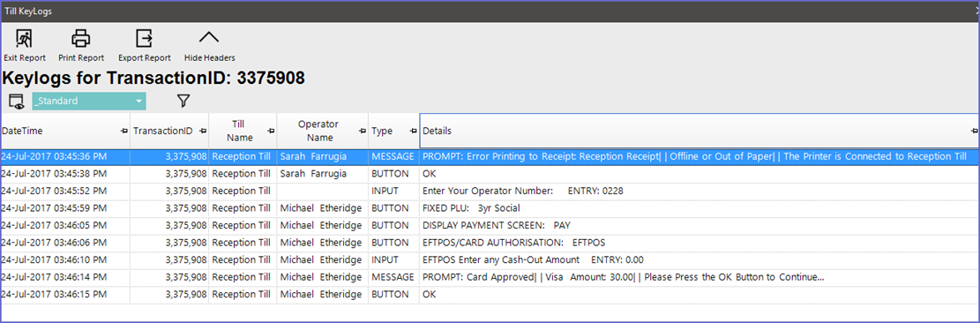Click the Export Report icon
Viewport: 980px width, 323px height.
[145, 39]
